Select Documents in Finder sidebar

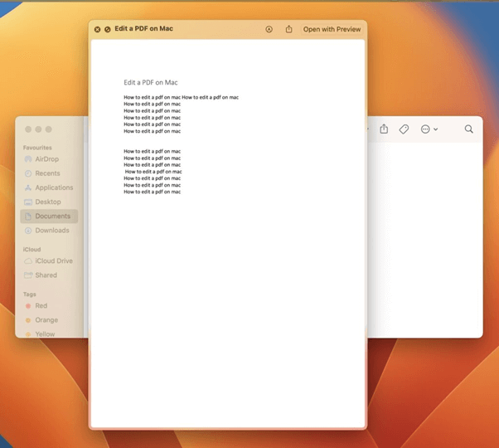pyautogui.click(x=49, y=217)
